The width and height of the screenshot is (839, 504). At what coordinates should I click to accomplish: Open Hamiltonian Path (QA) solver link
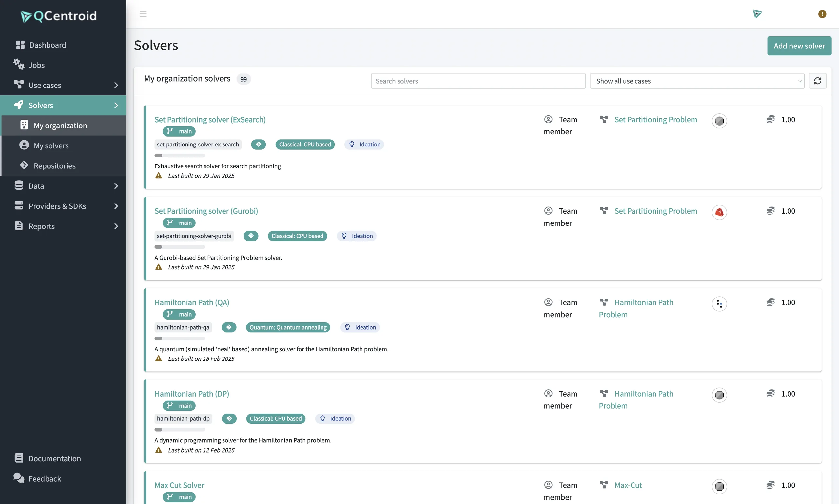pyautogui.click(x=192, y=302)
